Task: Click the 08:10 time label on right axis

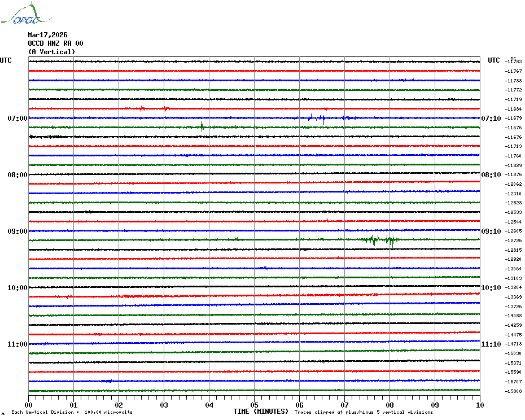Action: tap(491, 175)
